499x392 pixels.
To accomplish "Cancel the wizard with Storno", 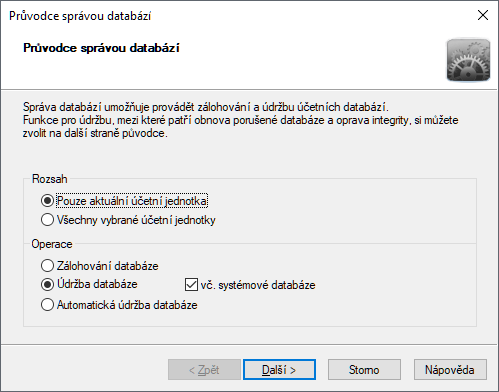I will pyautogui.click(x=364, y=369).
